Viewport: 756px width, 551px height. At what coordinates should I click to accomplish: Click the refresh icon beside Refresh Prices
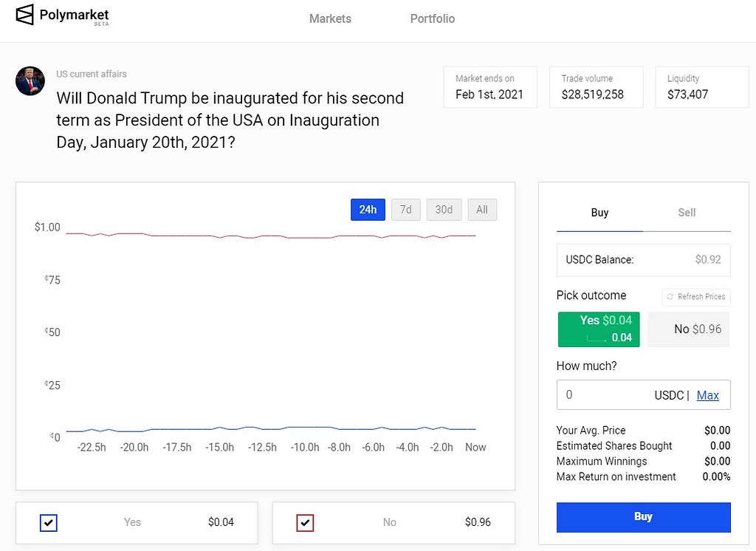670,297
